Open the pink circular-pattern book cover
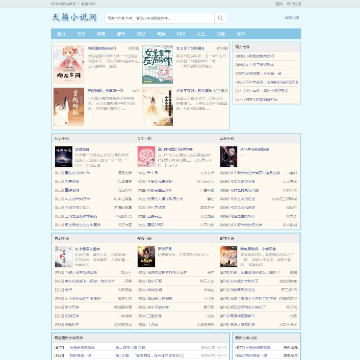 point(146,156)
